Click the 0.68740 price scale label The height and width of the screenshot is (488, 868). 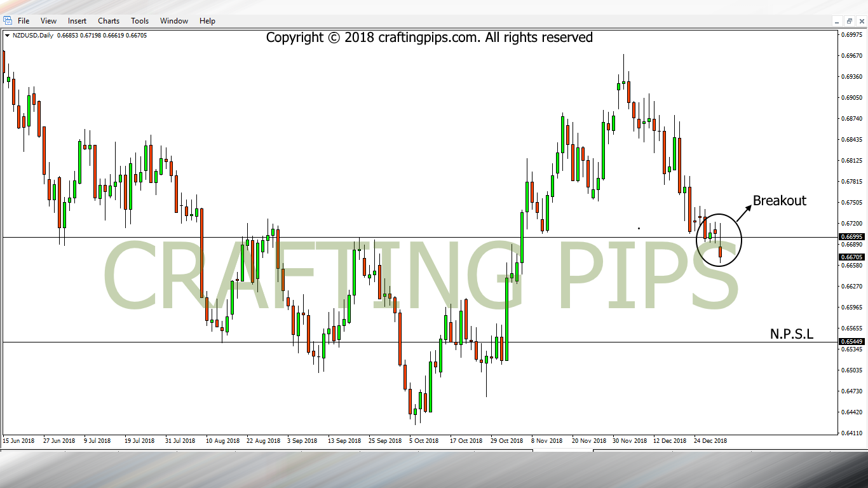[851, 119]
